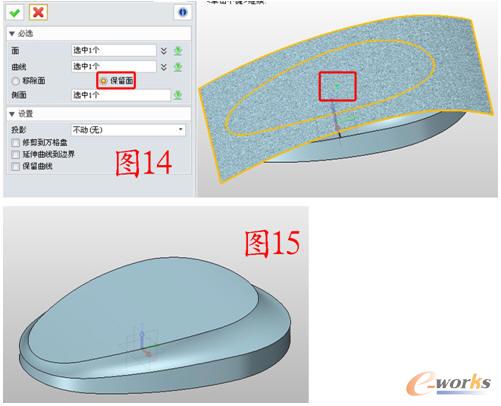Collapse the 必选 section

12,34
